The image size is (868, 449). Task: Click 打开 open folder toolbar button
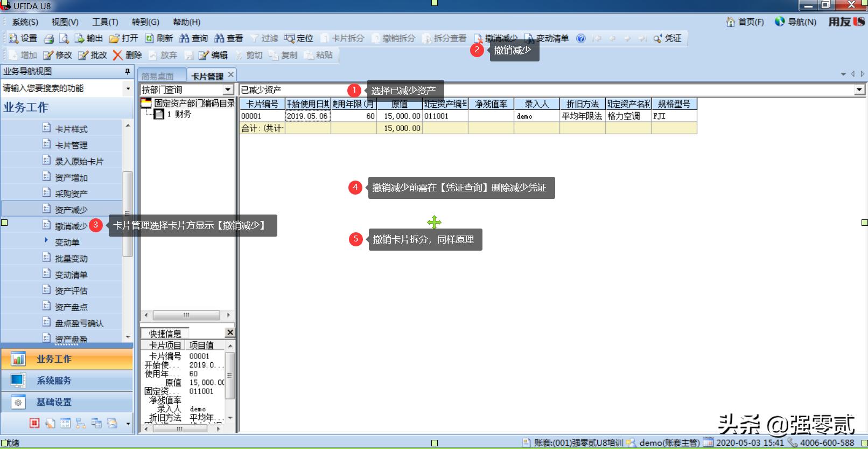point(123,38)
